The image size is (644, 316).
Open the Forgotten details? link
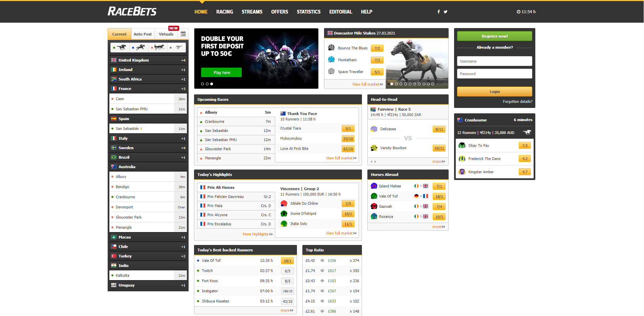point(517,101)
